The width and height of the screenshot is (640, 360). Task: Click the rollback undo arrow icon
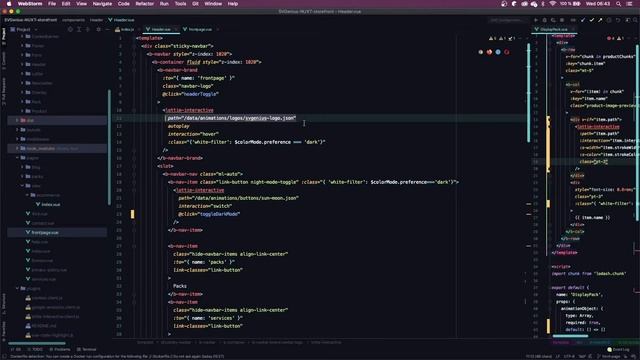[x=618, y=20]
